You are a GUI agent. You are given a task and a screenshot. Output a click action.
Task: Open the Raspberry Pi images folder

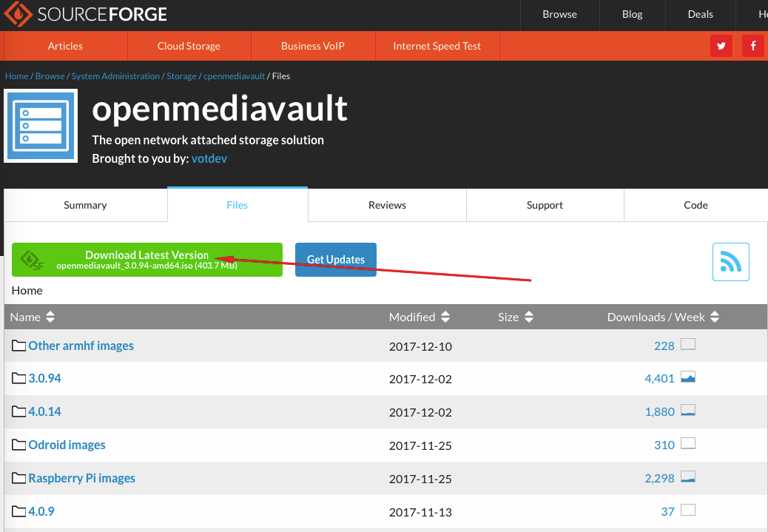(x=82, y=478)
